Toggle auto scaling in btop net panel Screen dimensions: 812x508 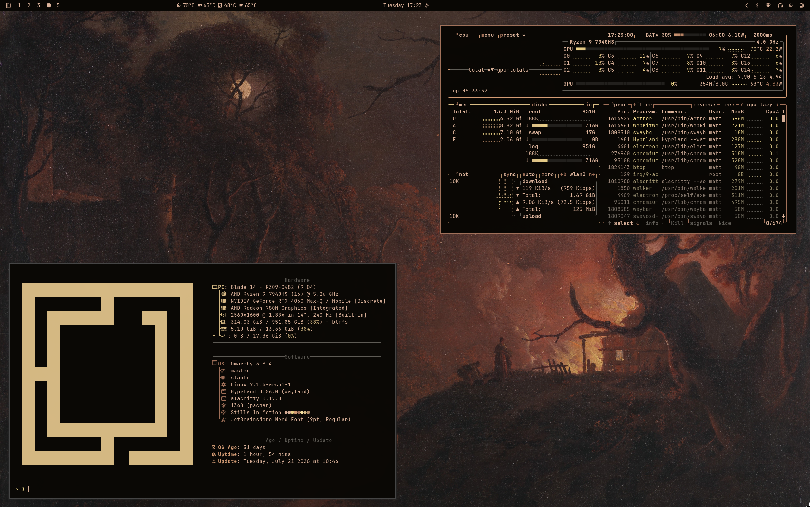[529, 175]
